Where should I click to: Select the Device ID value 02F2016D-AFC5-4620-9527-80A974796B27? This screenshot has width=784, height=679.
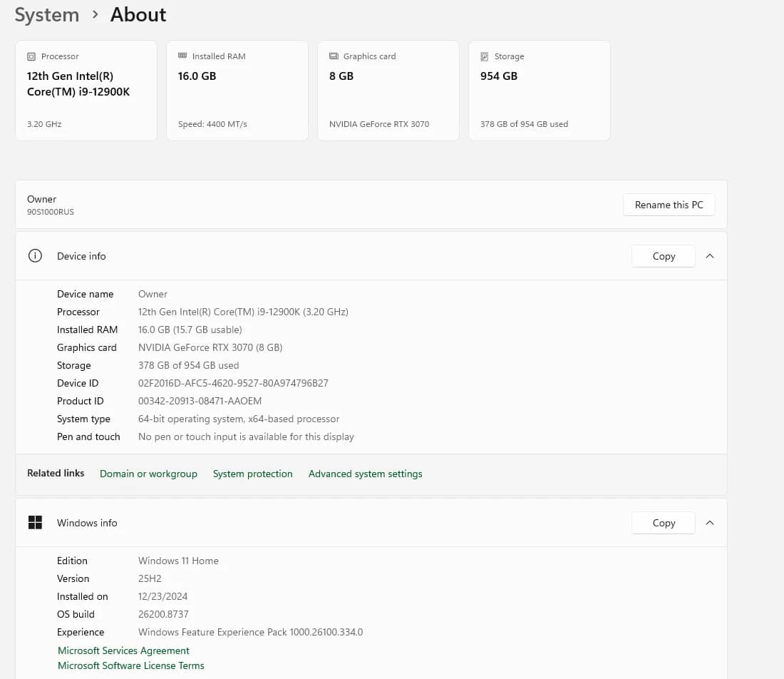click(x=233, y=383)
